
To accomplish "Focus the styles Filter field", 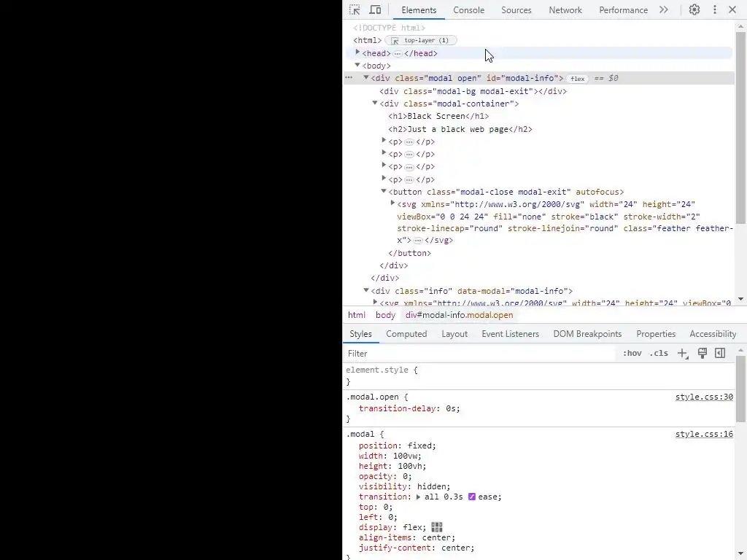I will pyautogui.click(x=479, y=354).
